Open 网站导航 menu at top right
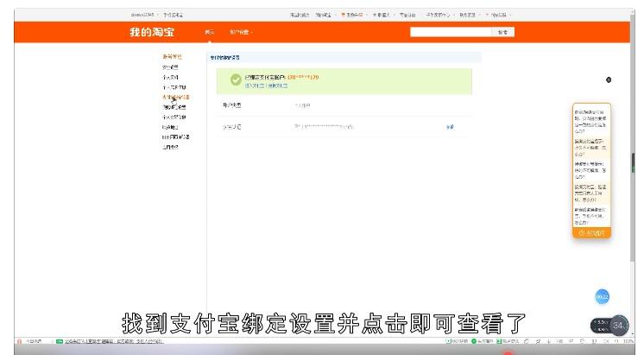This screenshot has width=644, height=355. point(498,15)
